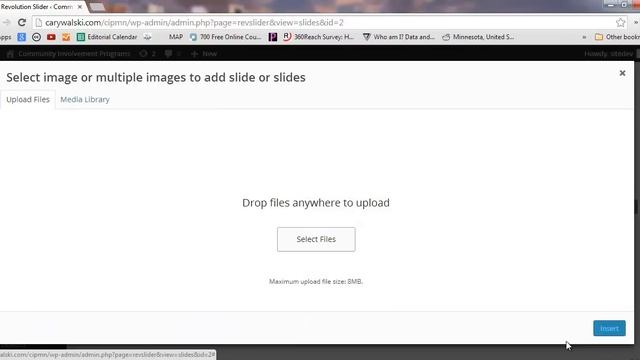640x360 pixels.
Task: Click the Drop files anywhere to upload text
Action: [316, 203]
